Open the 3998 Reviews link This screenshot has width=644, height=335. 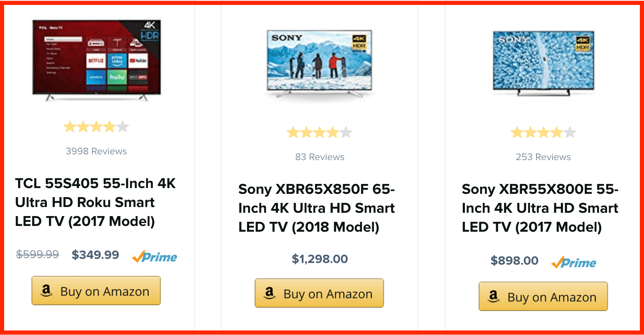[x=96, y=151]
